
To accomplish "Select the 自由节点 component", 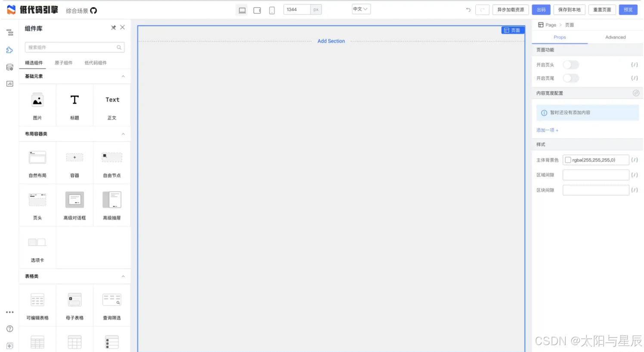I will pos(112,163).
